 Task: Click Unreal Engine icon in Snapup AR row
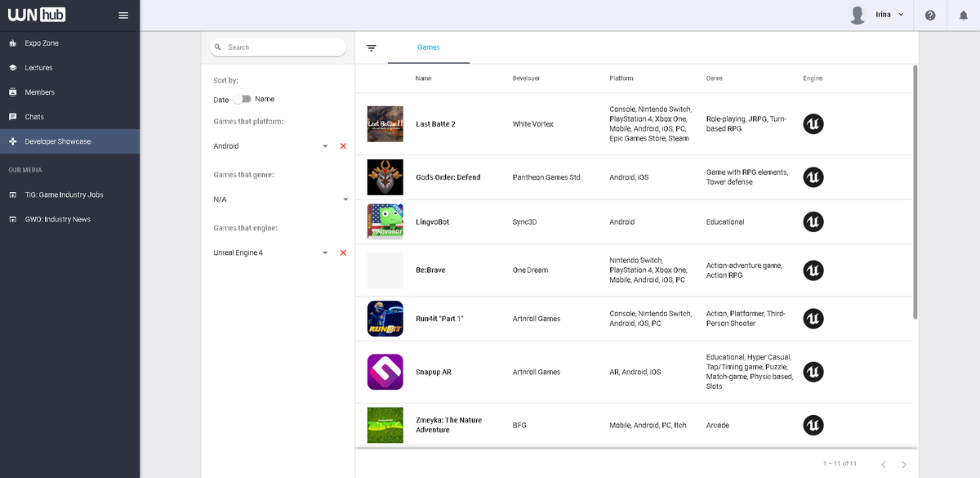(x=813, y=372)
